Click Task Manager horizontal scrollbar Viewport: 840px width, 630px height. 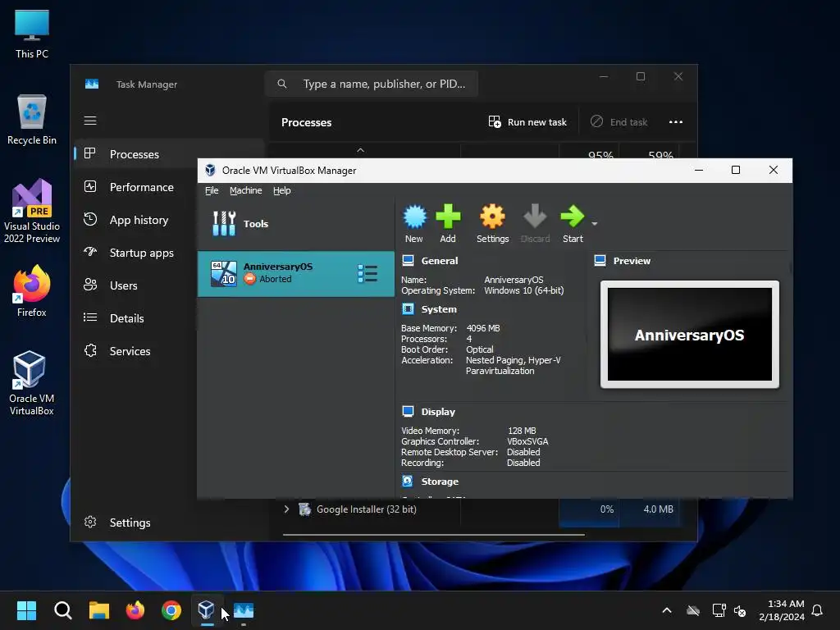click(x=433, y=534)
